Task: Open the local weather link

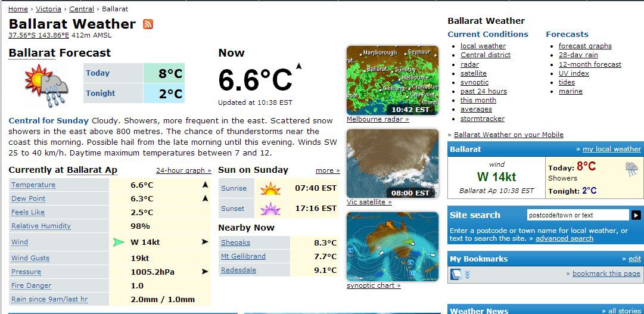Action: (483, 46)
